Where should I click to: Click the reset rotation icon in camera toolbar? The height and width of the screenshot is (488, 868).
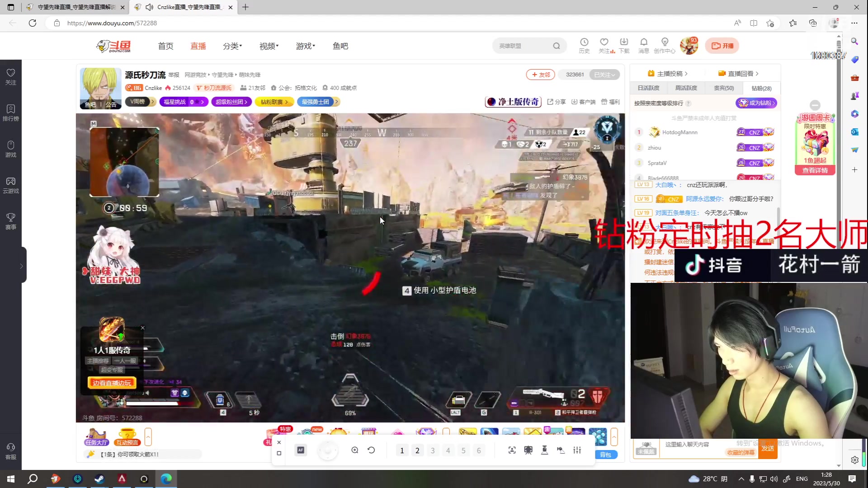tap(371, 450)
